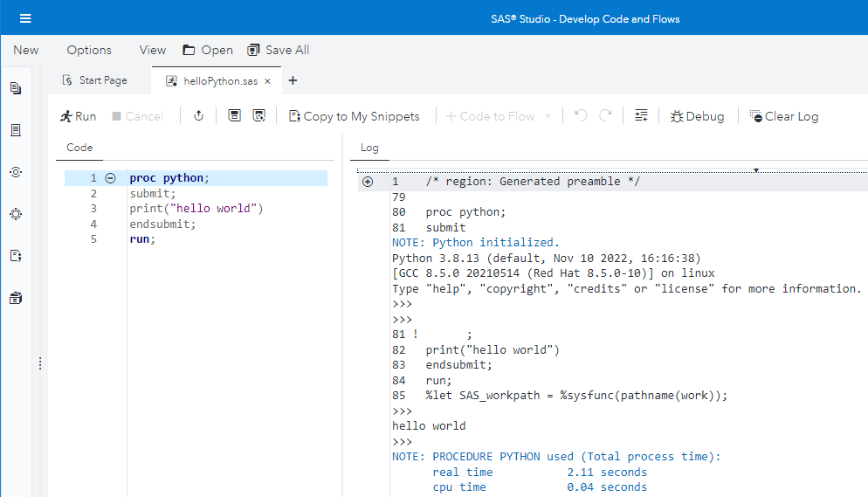
Task: Close the helloPython.sas tab
Action: pos(268,81)
